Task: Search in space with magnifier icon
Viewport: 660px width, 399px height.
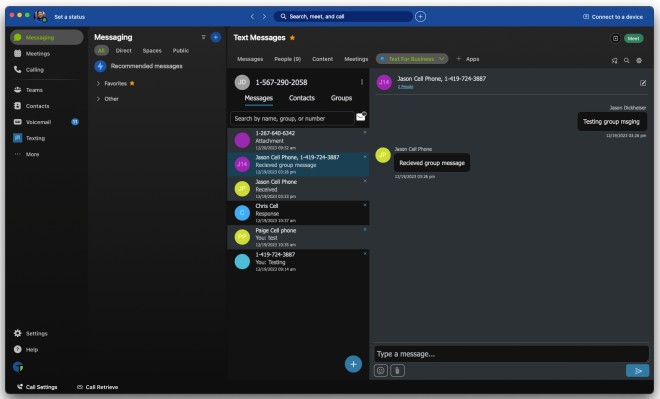Action: 627,61
